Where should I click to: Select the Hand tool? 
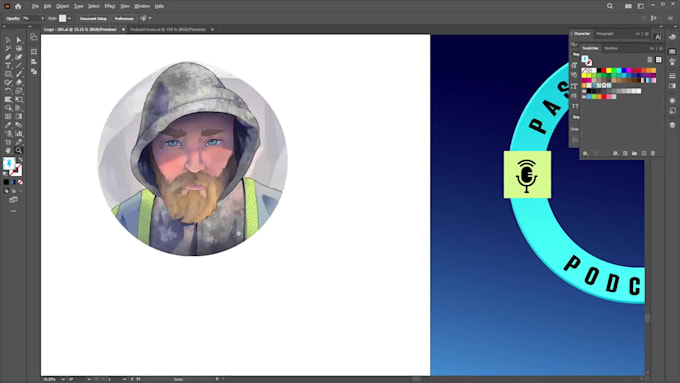(x=8, y=150)
